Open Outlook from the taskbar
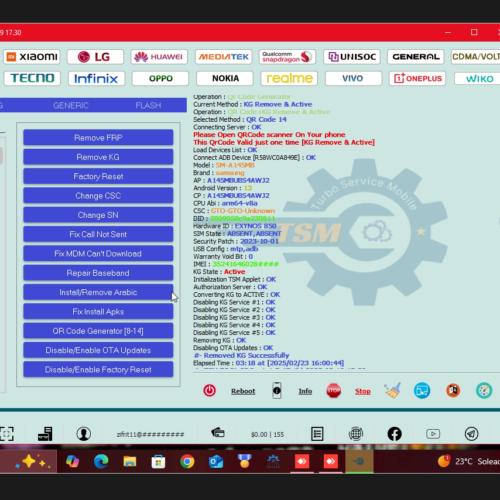 pos(216,462)
